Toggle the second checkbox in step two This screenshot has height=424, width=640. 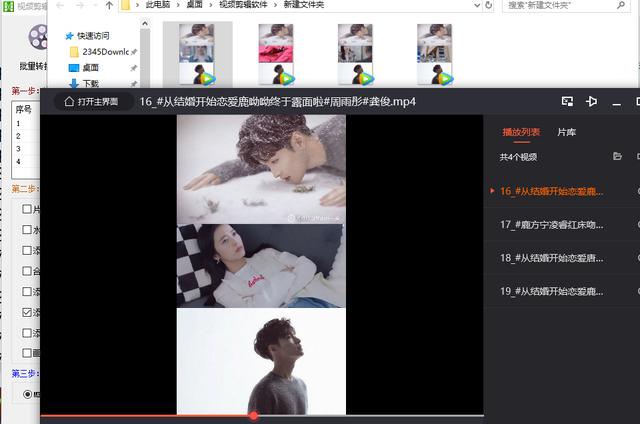[x=27, y=230]
